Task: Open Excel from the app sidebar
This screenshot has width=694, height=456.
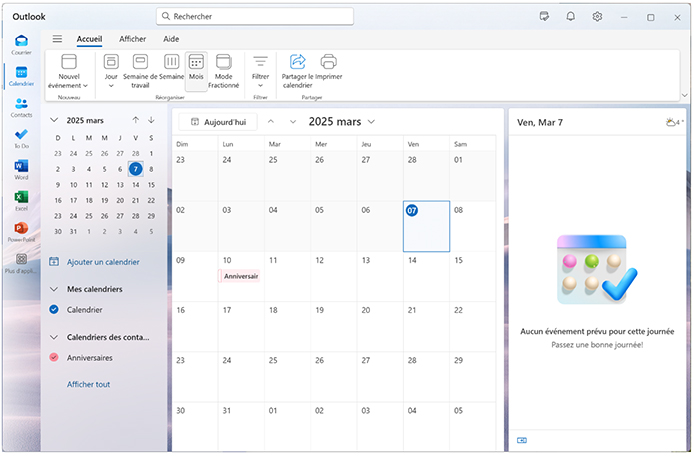Action: point(21,199)
